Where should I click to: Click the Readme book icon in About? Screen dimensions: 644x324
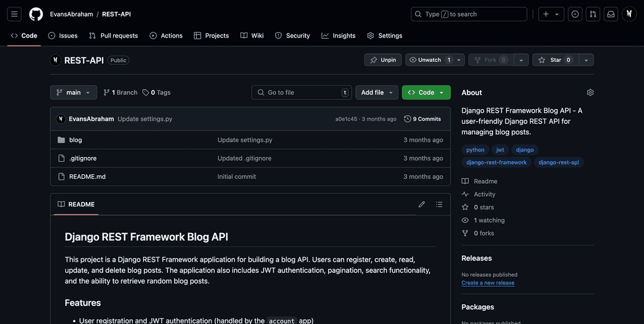pyautogui.click(x=465, y=181)
